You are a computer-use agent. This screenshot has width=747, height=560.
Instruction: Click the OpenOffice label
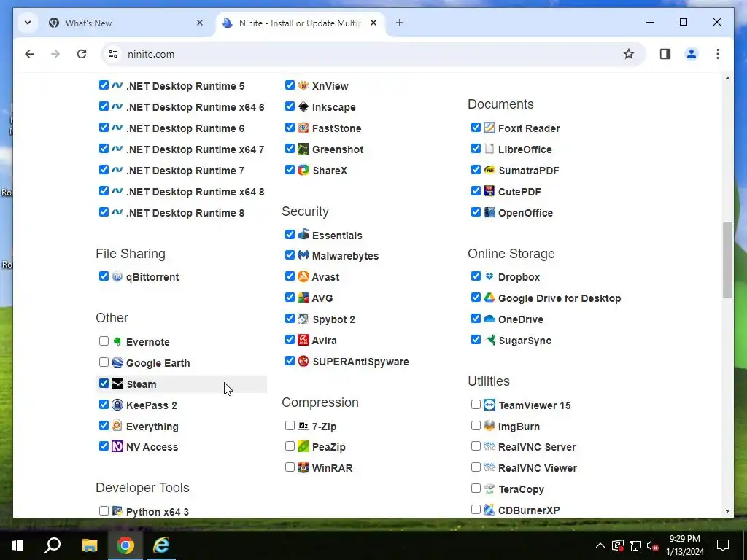click(x=525, y=213)
